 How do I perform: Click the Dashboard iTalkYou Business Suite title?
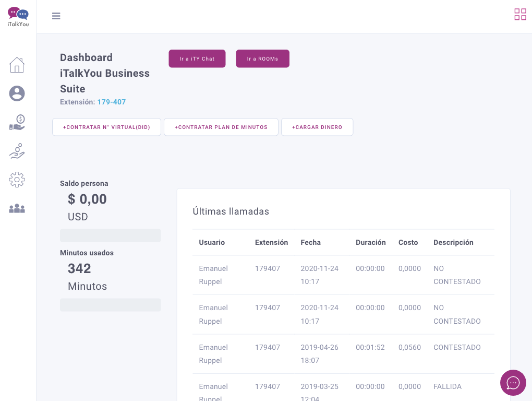[x=105, y=73]
